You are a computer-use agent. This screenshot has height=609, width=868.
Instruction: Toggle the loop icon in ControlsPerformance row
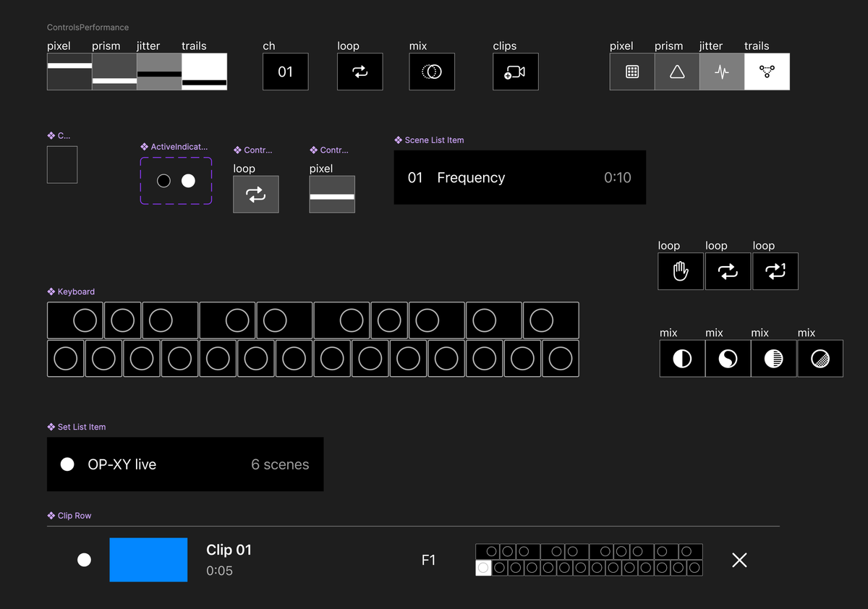click(x=359, y=72)
